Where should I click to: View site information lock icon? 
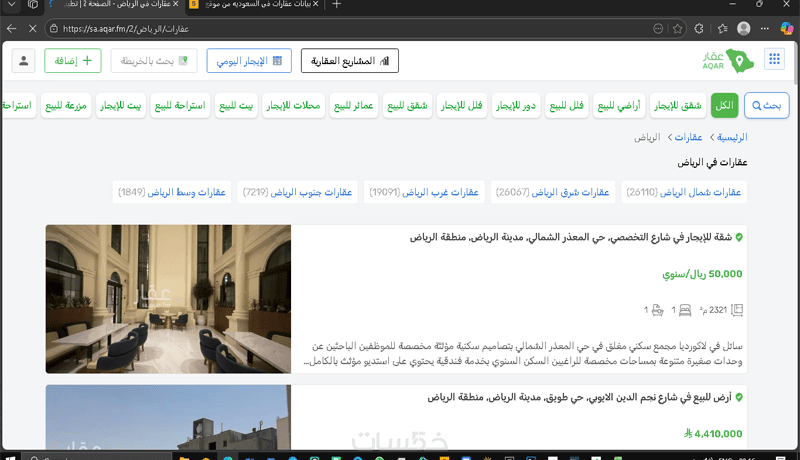pos(54,29)
